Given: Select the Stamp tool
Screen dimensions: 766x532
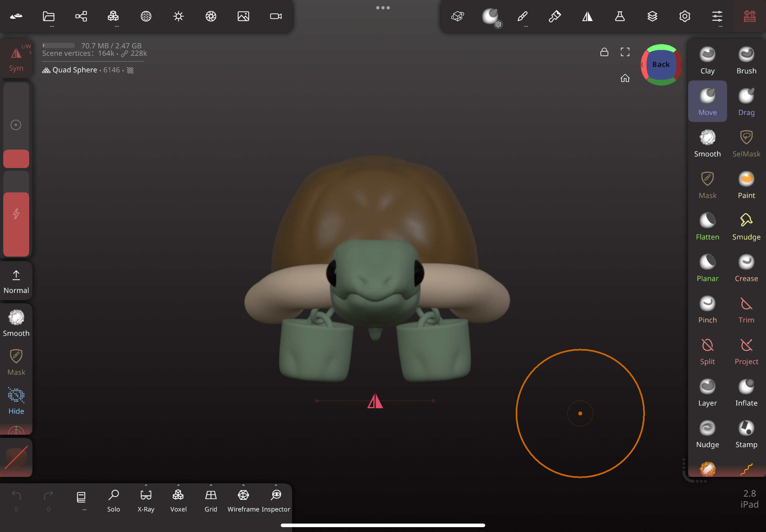Looking at the screenshot, I should point(746,434).
